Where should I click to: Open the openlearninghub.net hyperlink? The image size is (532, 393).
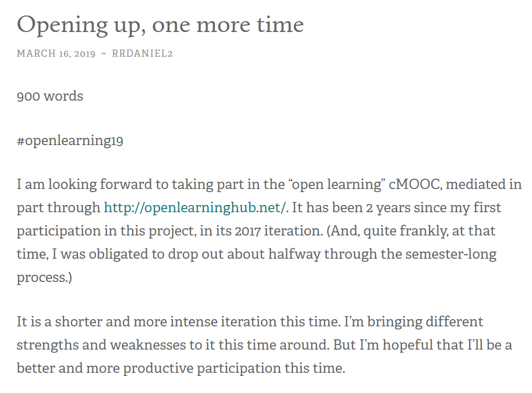[x=195, y=208]
